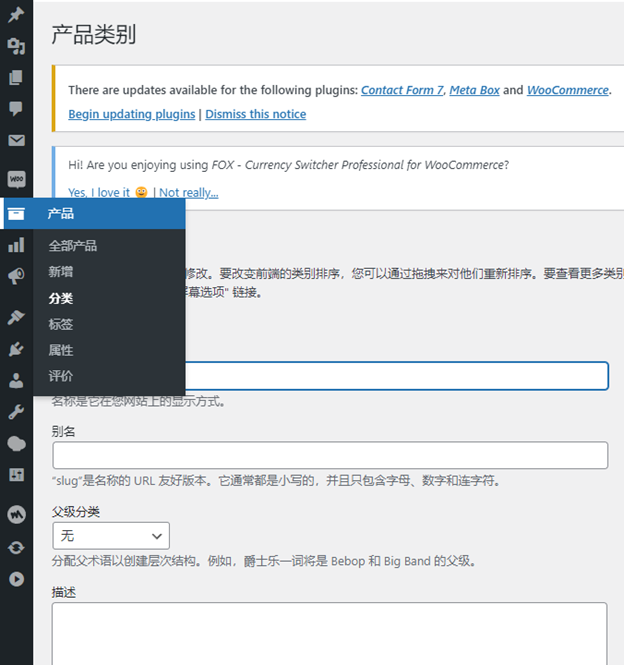Open Appearance paintbrush sidebar icon
The width and height of the screenshot is (624, 665).
(x=16, y=317)
